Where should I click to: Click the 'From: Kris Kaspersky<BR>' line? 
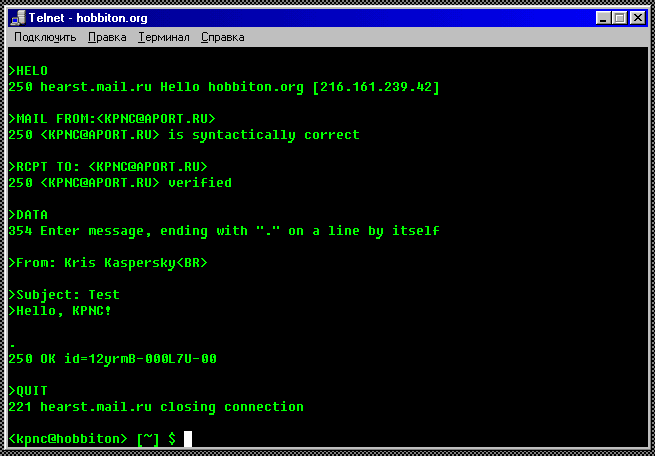[x=108, y=263]
